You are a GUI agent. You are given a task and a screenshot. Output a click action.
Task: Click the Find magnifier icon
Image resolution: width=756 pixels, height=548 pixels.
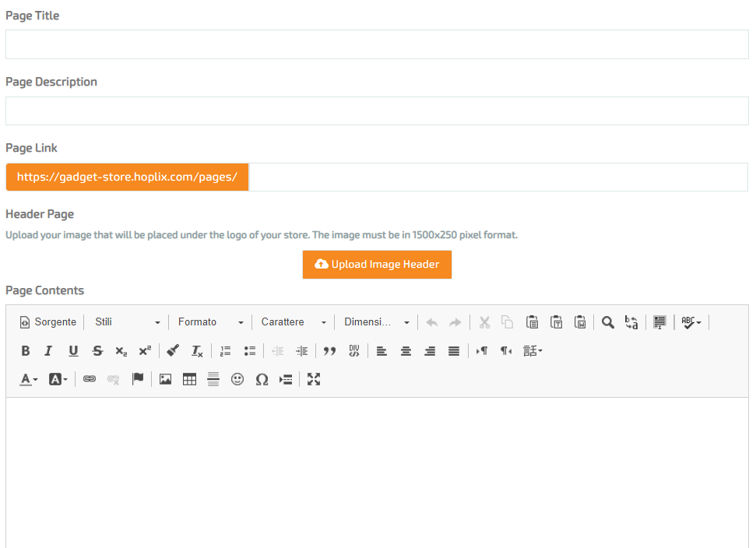click(608, 322)
